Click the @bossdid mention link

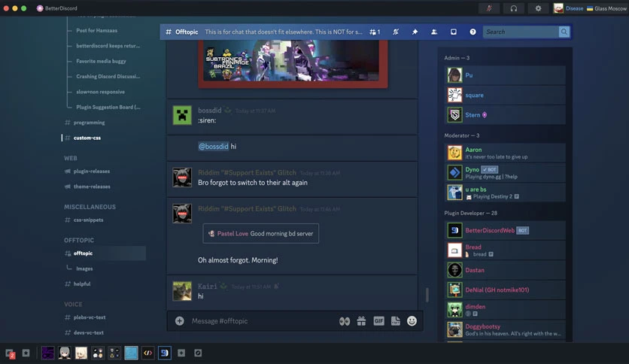[x=214, y=147]
